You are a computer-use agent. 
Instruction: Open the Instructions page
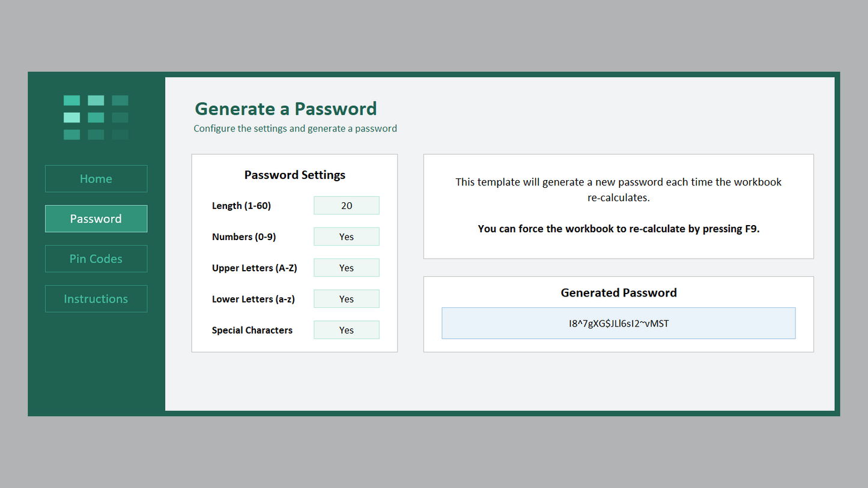(x=96, y=299)
